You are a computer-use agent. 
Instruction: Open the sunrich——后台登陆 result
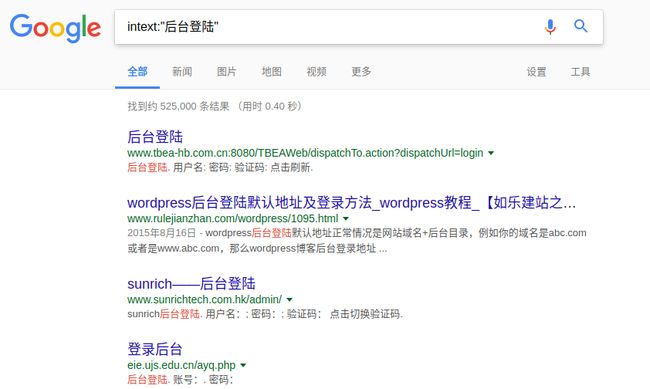pyautogui.click(x=191, y=284)
